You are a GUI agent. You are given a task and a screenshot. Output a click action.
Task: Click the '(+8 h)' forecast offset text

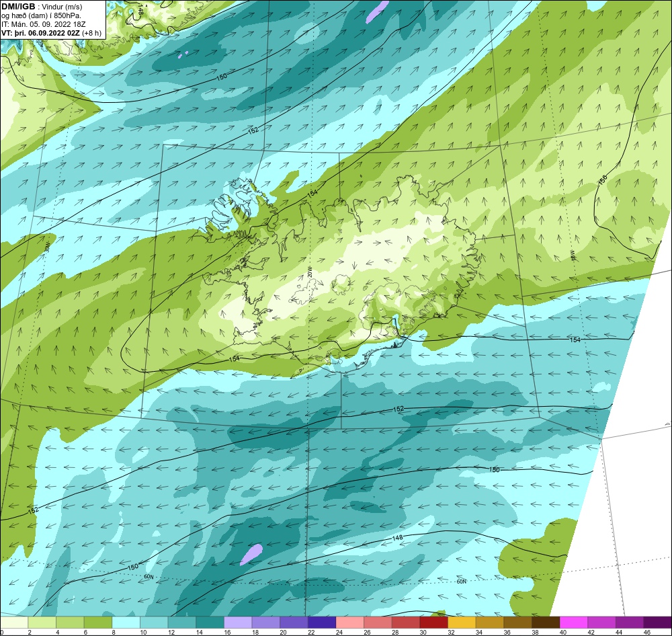click(92, 33)
